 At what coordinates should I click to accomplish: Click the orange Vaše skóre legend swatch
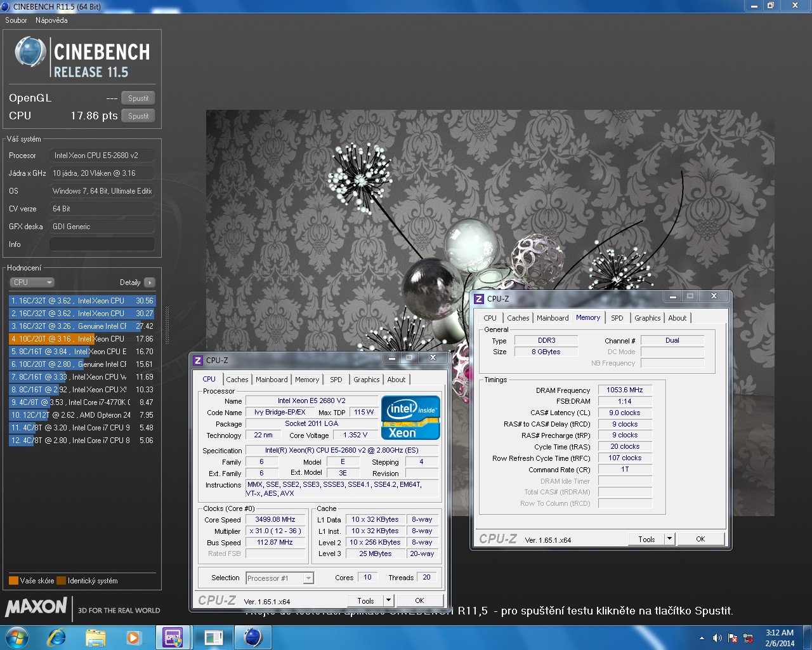(x=13, y=580)
